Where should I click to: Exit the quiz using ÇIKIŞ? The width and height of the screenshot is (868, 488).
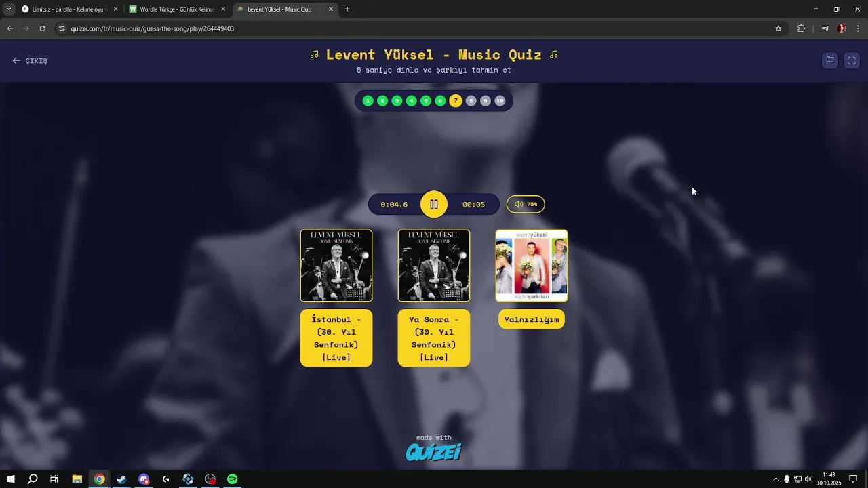pyautogui.click(x=30, y=60)
